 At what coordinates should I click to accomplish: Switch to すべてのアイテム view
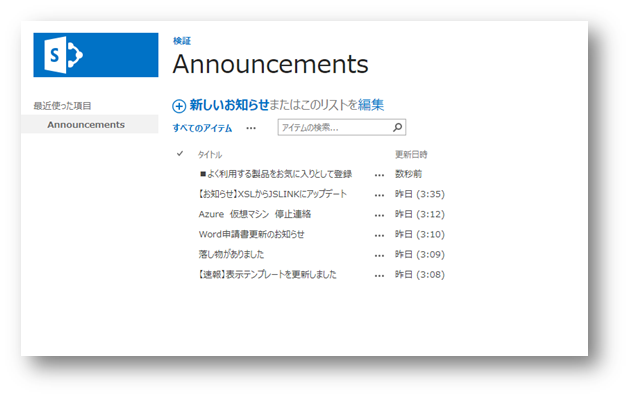click(x=202, y=128)
